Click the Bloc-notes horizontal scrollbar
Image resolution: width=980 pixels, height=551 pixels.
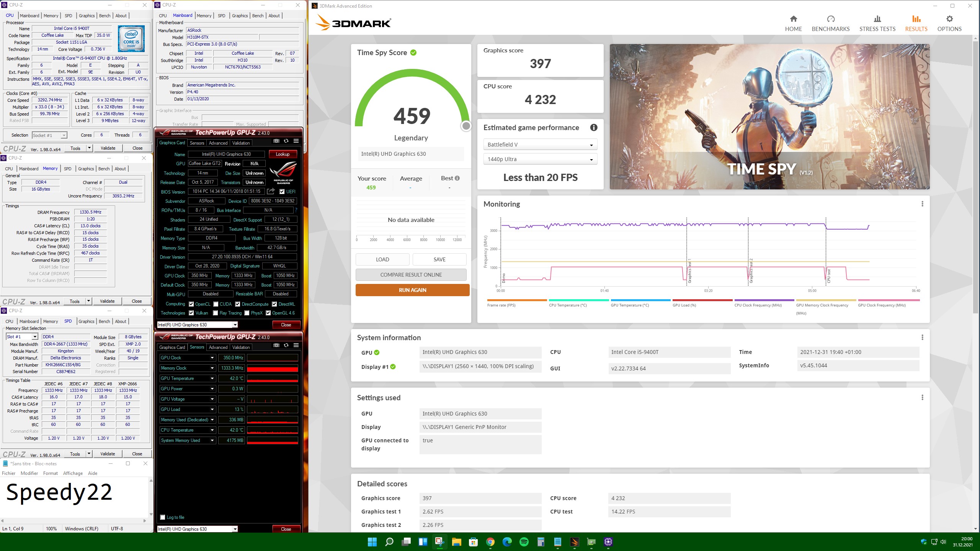pos(74,521)
